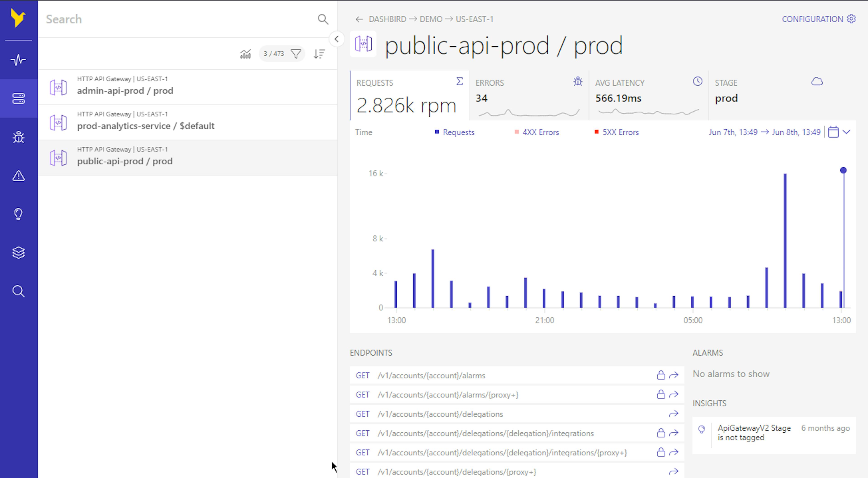Click arrow icon on /alarms/{proxy+} row
868x478 pixels.
coord(674,394)
